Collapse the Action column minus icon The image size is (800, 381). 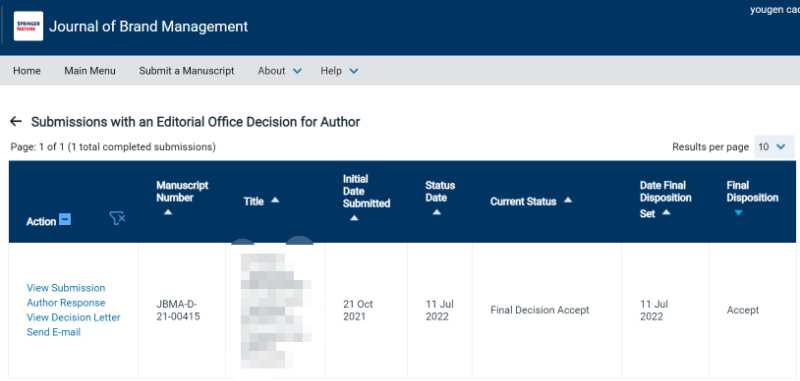(65, 220)
